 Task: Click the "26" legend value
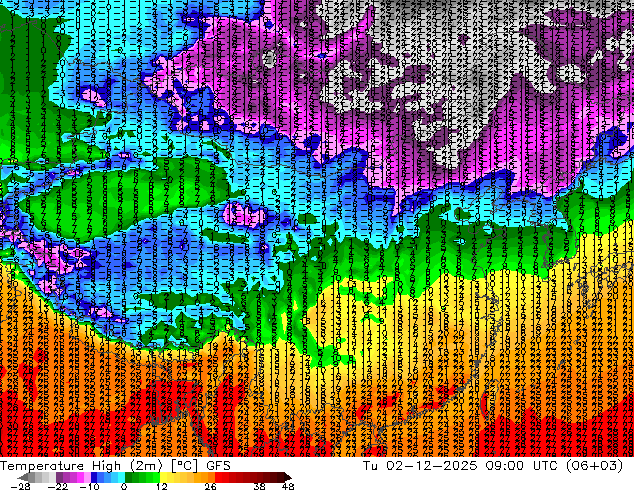[x=210, y=486]
